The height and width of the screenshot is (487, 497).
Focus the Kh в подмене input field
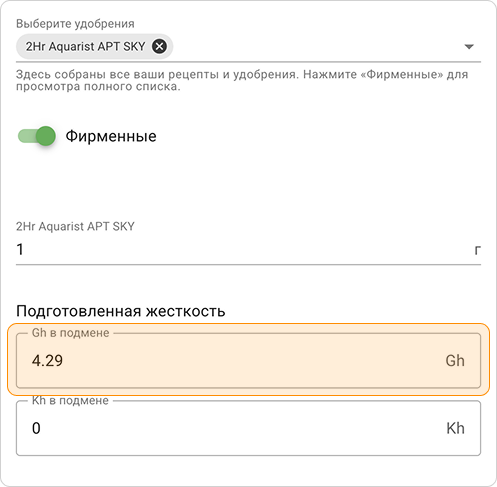pyautogui.click(x=248, y=428)
